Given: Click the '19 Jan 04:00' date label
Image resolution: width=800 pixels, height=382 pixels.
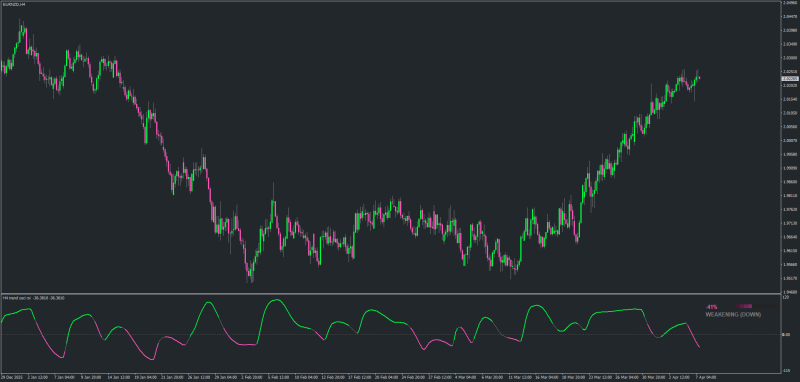Looking at the screenshot, I should pyautogui.click(x=146, y=377).
